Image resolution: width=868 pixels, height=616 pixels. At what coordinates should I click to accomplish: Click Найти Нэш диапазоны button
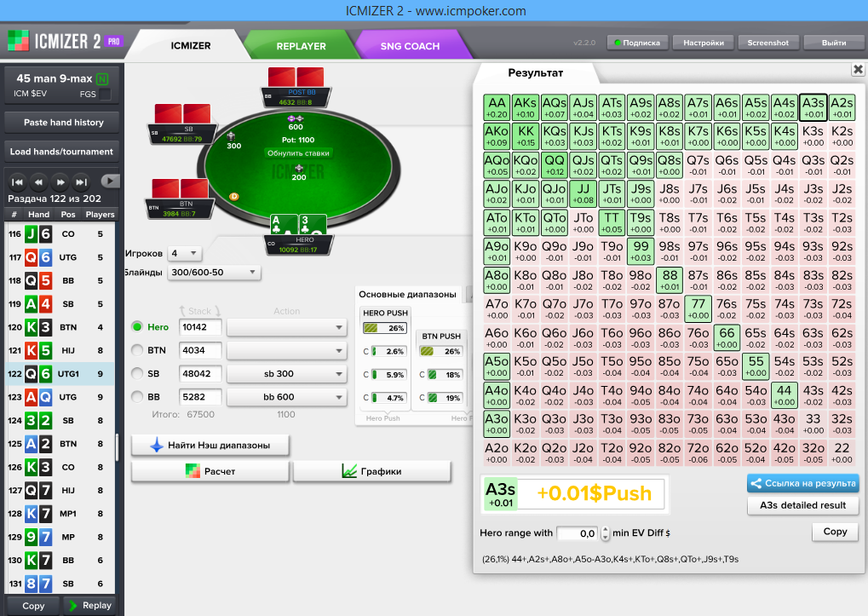pos(210,445)
